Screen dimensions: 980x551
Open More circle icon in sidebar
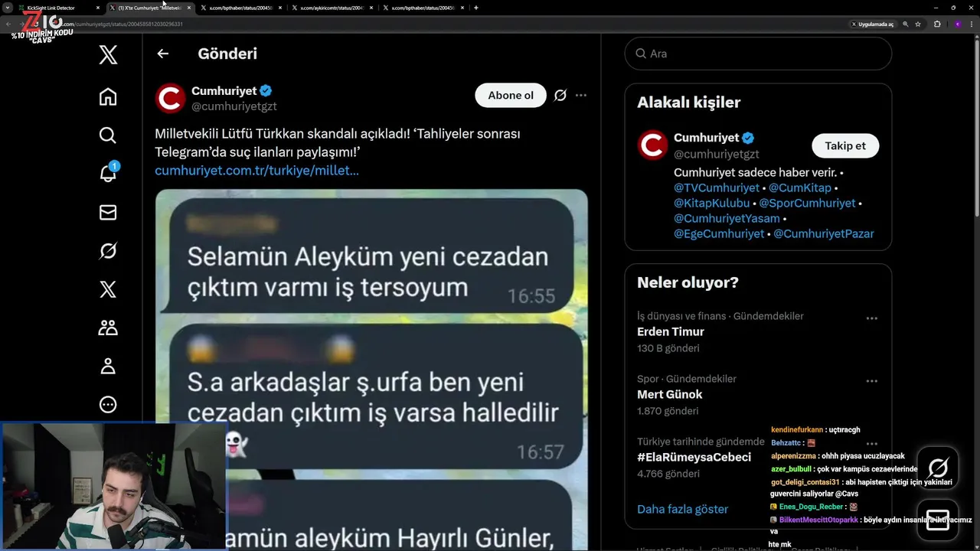(108, 404)
